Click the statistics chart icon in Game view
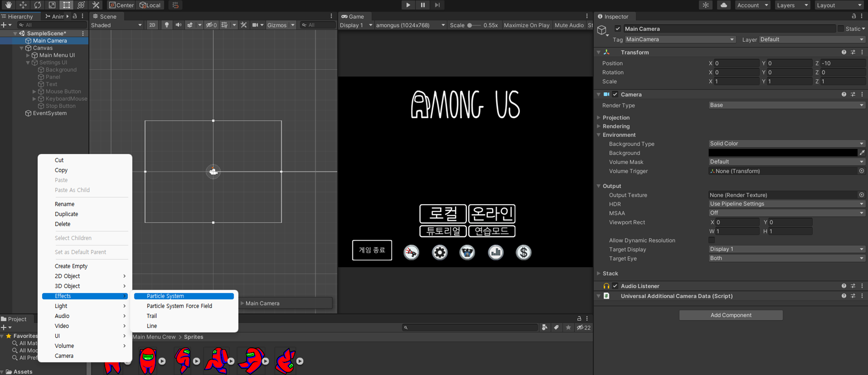The image size is (868, 375). 496,252
